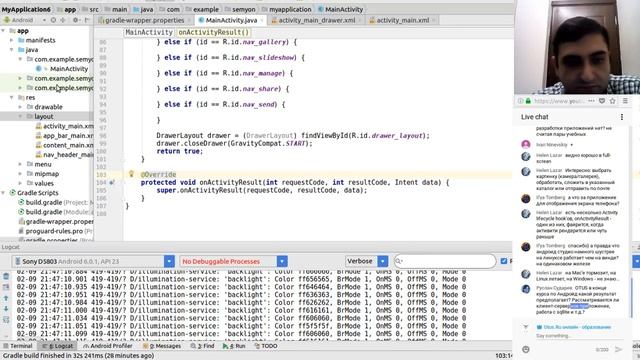
Task: Open the live chat three-dot menu
Action: coord(622,117)
